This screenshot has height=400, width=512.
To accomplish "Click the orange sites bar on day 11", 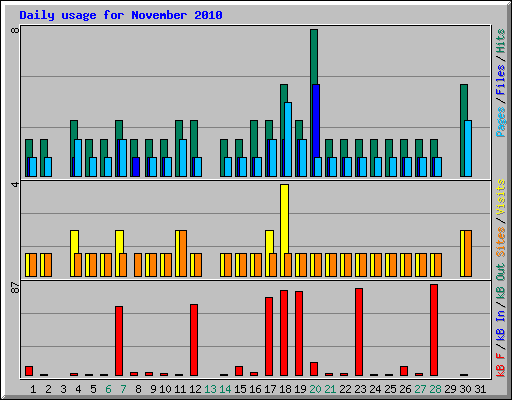I will tap(183, 253).
